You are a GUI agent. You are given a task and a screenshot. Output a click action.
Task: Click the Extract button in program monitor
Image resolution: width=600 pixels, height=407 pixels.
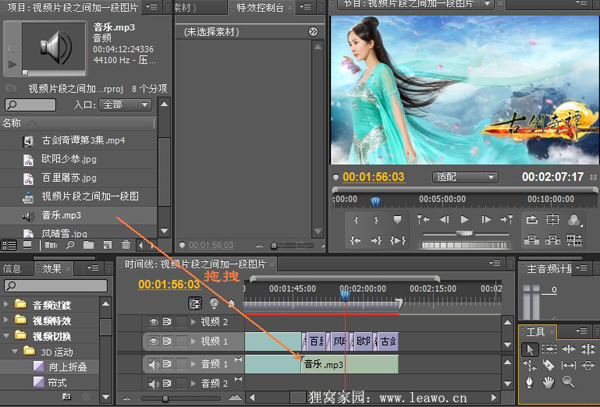[553, 240]
